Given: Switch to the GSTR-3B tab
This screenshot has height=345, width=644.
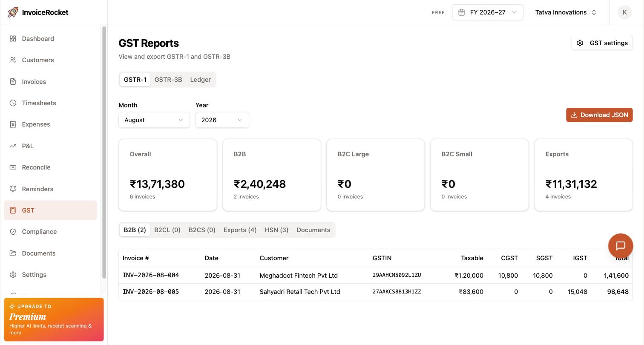Looking at the screenshot, I should pos(168,80).
